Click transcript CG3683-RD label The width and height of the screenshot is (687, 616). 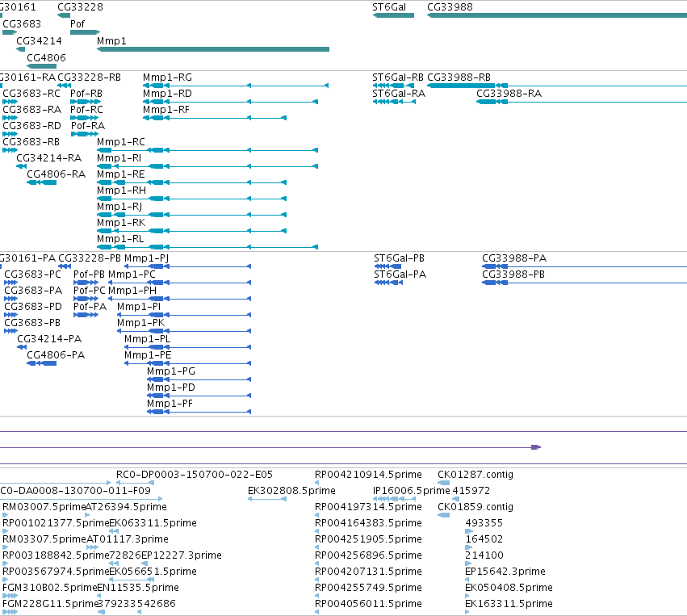[x=31, y=126]
